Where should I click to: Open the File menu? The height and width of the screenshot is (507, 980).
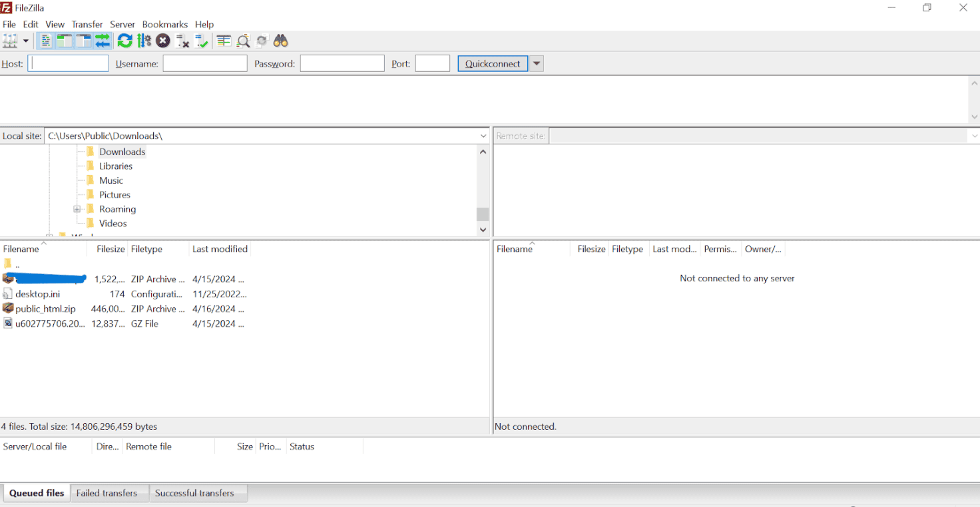[9, 25]
